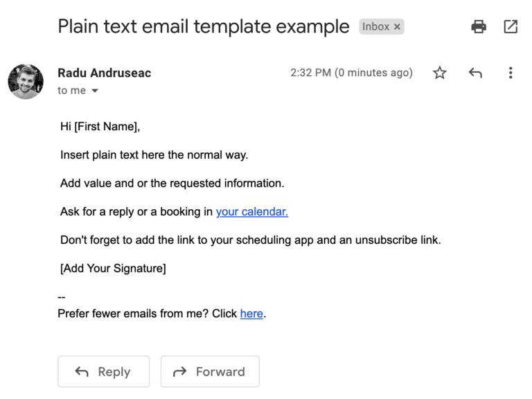Click the Inbox label text
This screenshot has width=532, height=399.
pyautogui.click(x=375, y=27)
